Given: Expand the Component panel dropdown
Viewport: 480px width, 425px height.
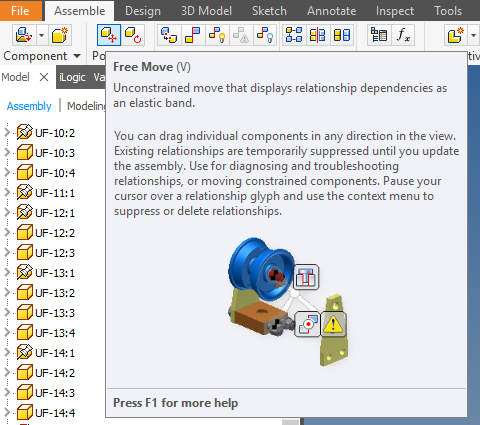Looking at the screenshot, I should (x=77, y=56).
